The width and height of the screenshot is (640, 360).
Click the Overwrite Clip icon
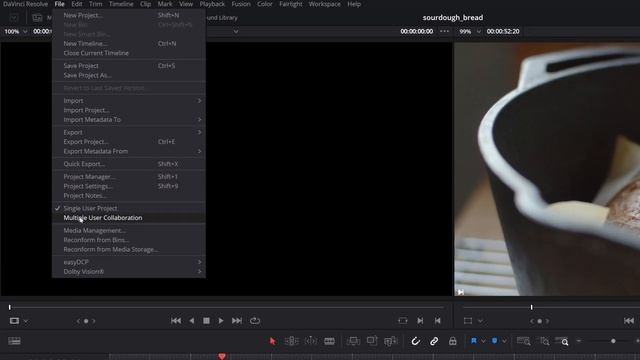[x=372, y=341]
